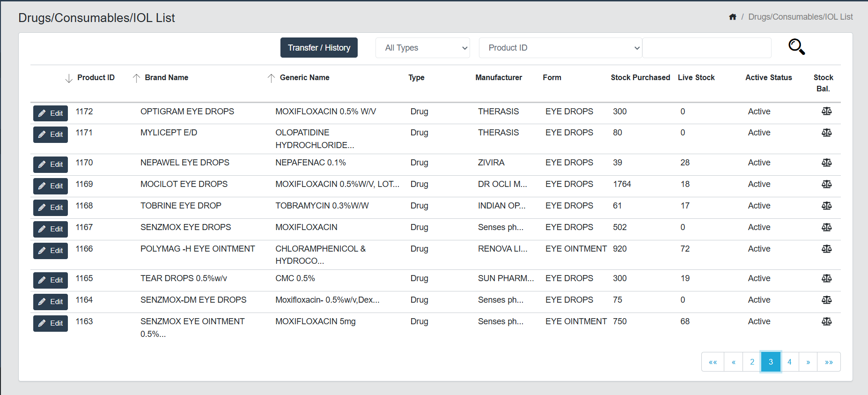This screenshot has width=868, height=395.
Task: Sort by Product ID using the down arrow
Action: pos(69,78)
